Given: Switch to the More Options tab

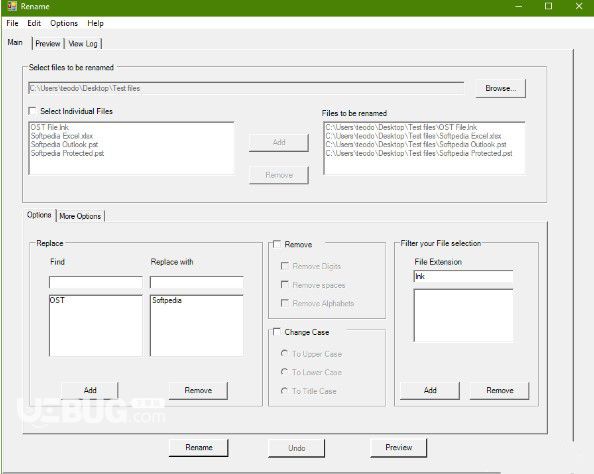Looking at the screenshot, I should point(80,216).
